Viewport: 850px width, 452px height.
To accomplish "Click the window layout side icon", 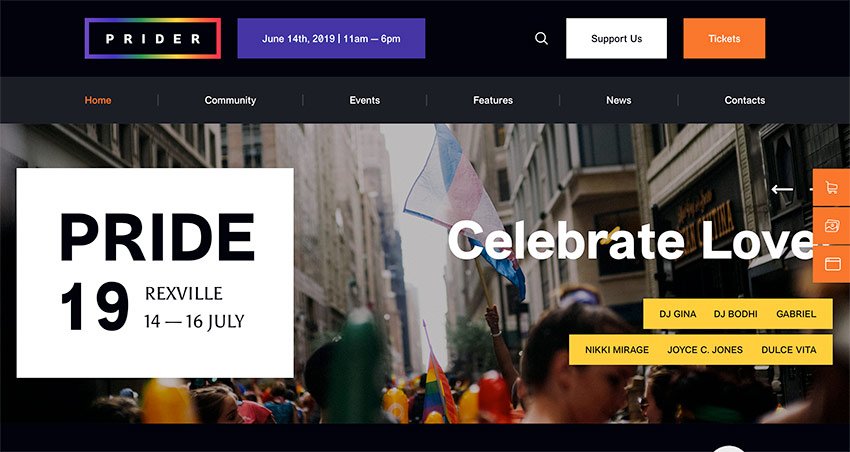I will pyautogui.click(x=831, y=264).
